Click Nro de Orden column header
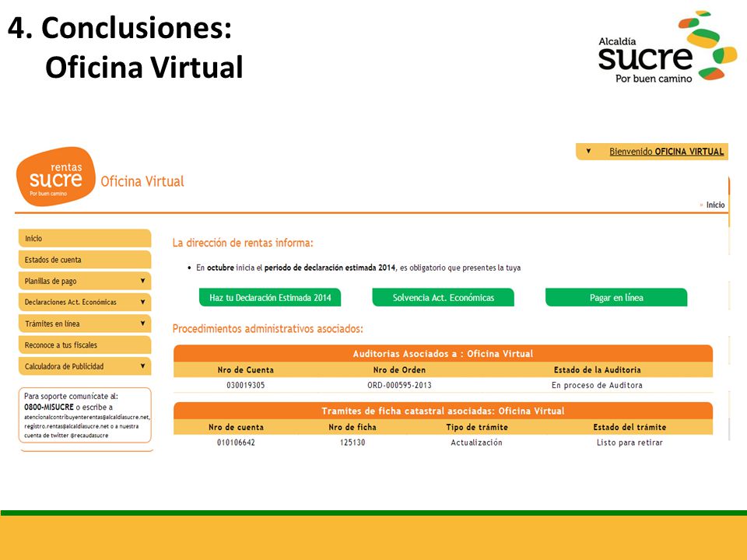 399,369
